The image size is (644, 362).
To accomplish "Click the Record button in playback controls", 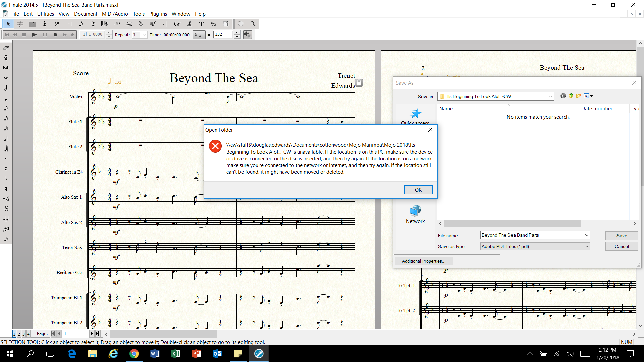I will (55, 35).
